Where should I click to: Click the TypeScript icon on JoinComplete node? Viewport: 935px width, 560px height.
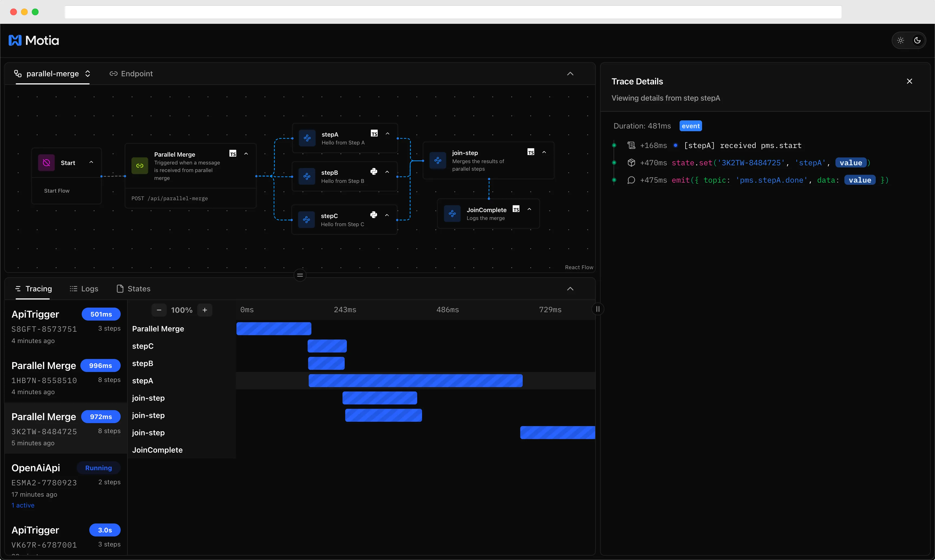(x=516, y=209)
